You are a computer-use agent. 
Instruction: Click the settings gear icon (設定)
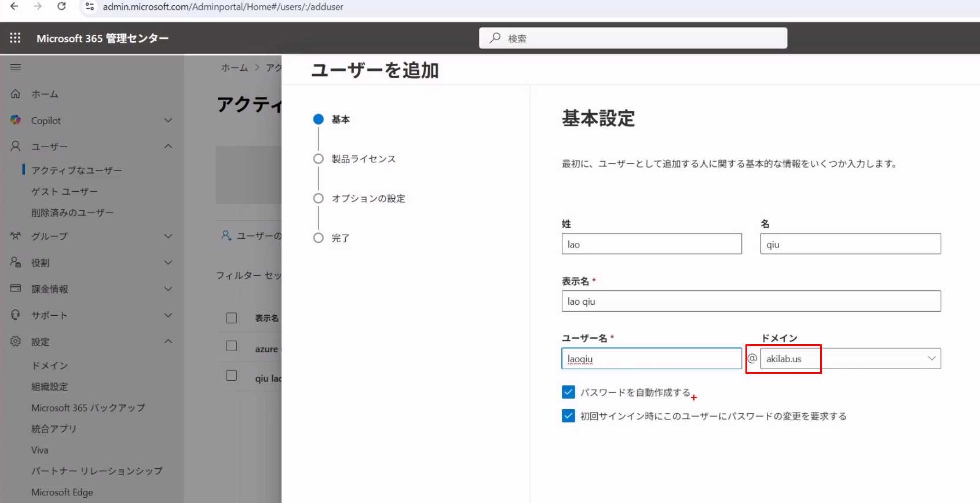click(x=16, y=341)
